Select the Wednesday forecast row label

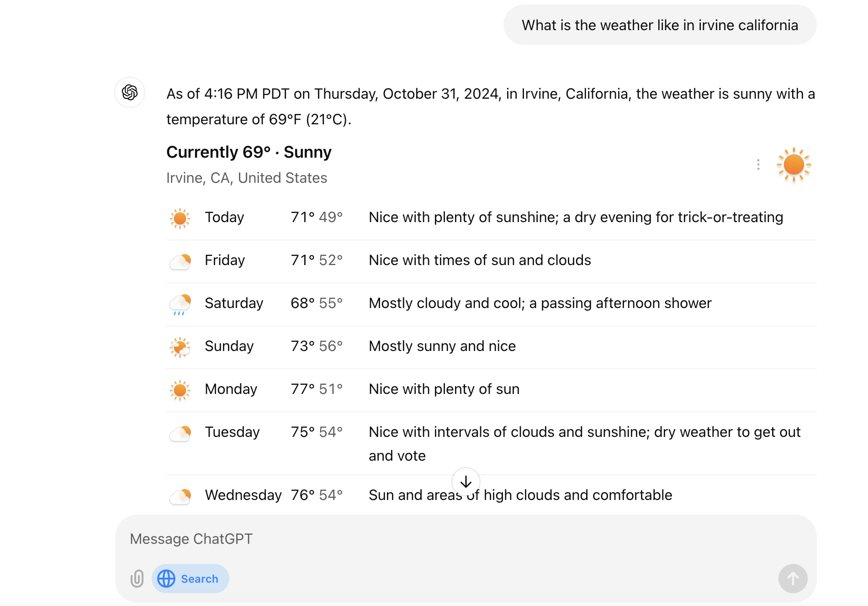click(243, 495)
